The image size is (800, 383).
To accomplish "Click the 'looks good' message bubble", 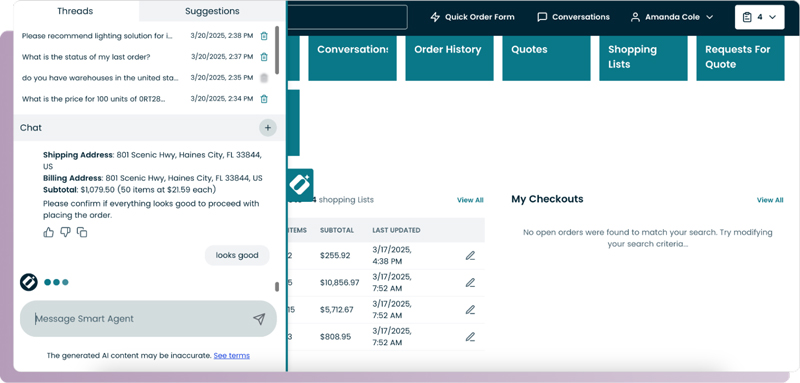I will [x=237, y=256].
